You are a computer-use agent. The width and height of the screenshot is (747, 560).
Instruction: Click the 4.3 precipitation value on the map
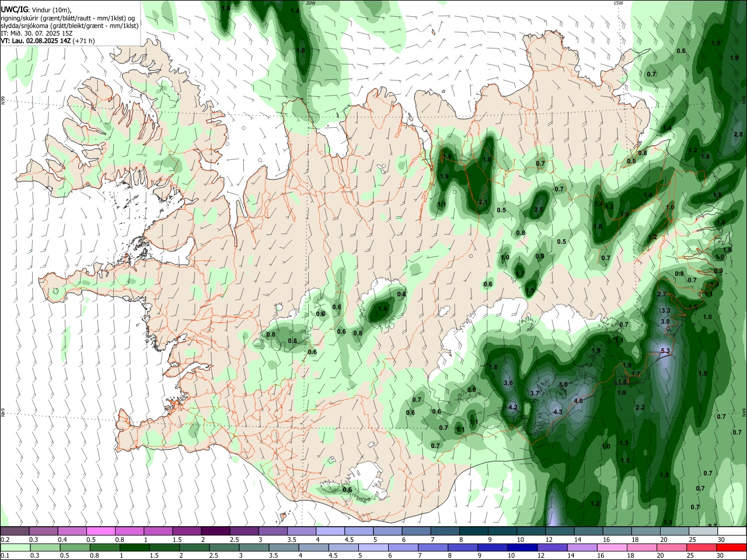click(x=557, y=412)
